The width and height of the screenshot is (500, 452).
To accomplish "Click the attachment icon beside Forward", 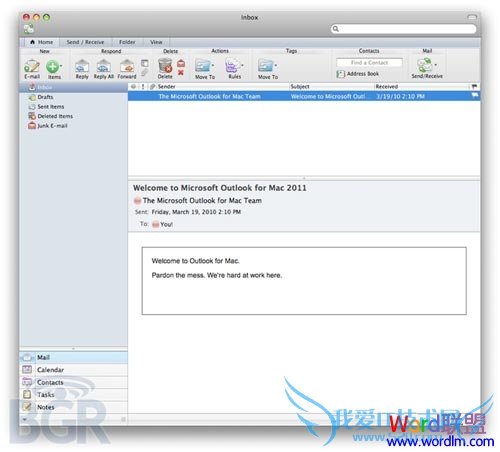I will coord(145,72).
